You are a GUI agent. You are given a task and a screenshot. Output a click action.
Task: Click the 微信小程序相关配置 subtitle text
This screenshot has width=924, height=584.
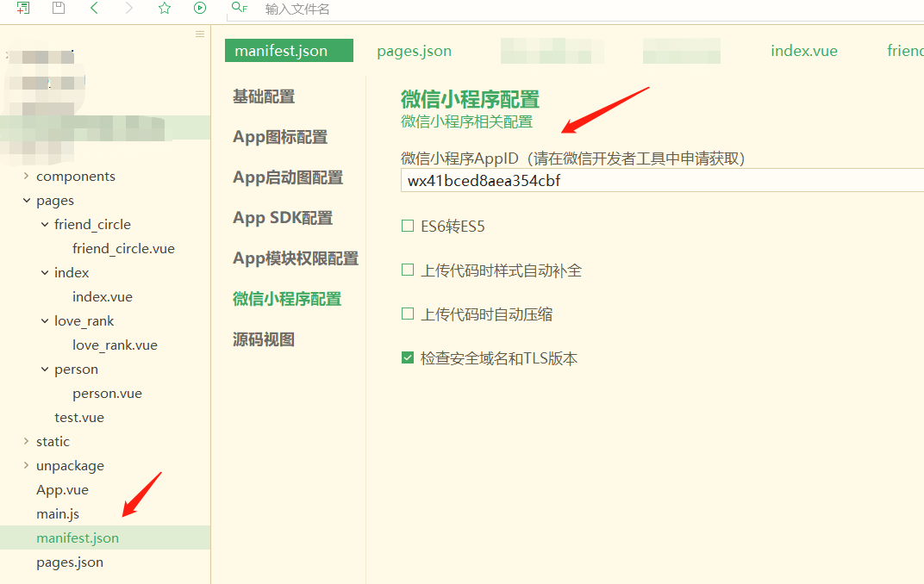point(466,121)
